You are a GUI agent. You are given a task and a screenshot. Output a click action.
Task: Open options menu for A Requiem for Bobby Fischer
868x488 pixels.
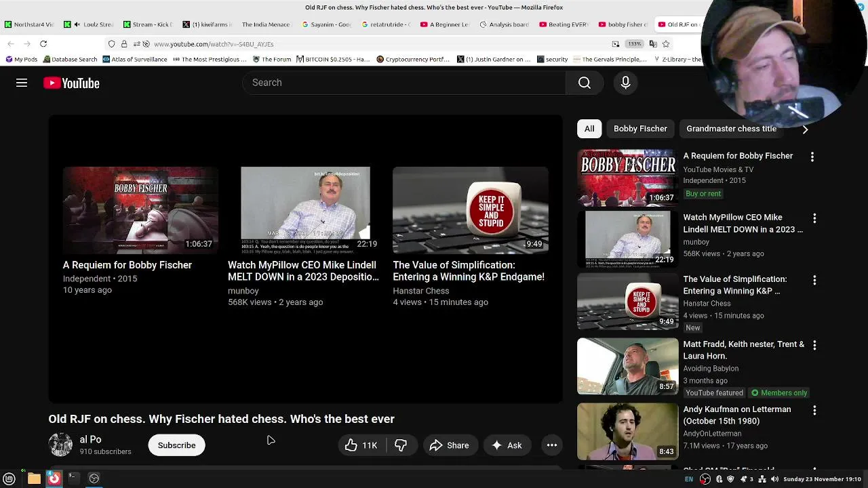tap(812, 157)
